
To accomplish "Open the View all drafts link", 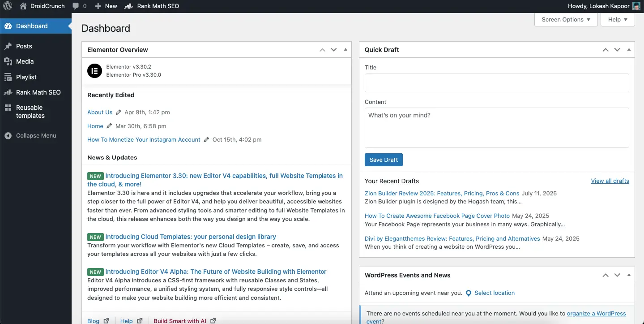I will coord(610,181).
